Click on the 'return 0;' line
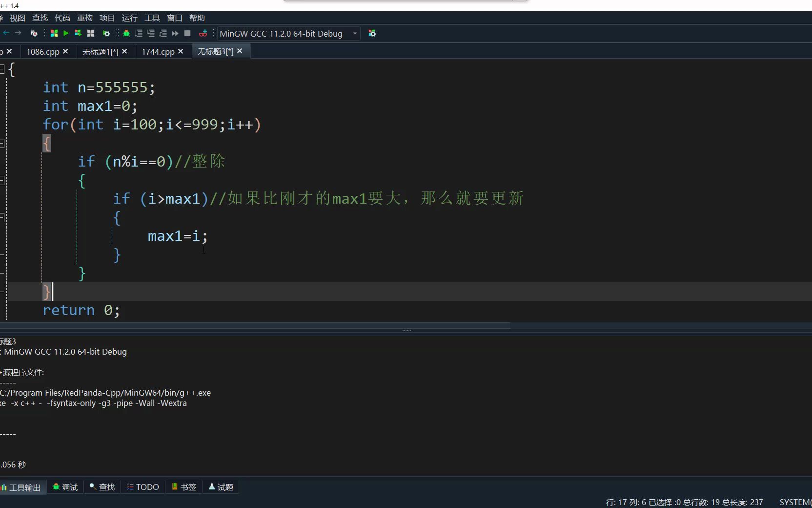 pos(81,311)
